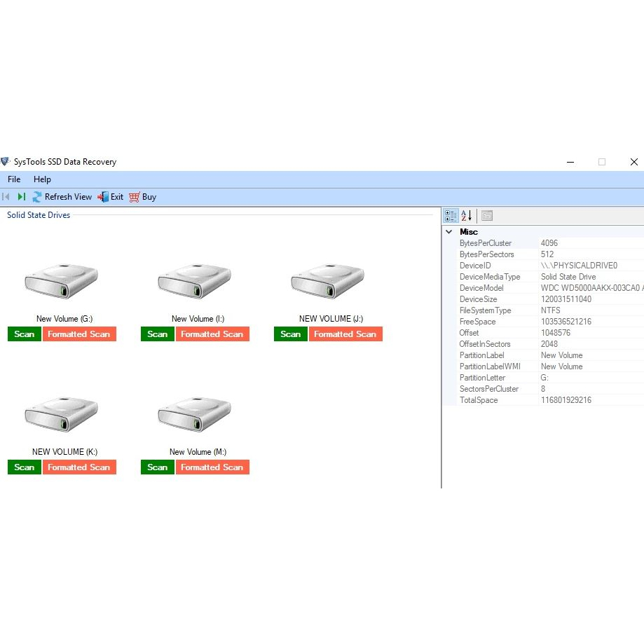
Task: Click the Solid State Drives heading
Action: click(x=39, y=215)
